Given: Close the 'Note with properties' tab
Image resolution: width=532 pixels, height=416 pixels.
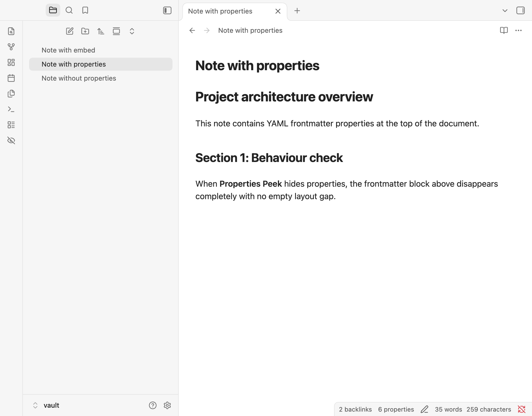Looking at the screenshot, I should pyautogui.click(x=278, y=11).
